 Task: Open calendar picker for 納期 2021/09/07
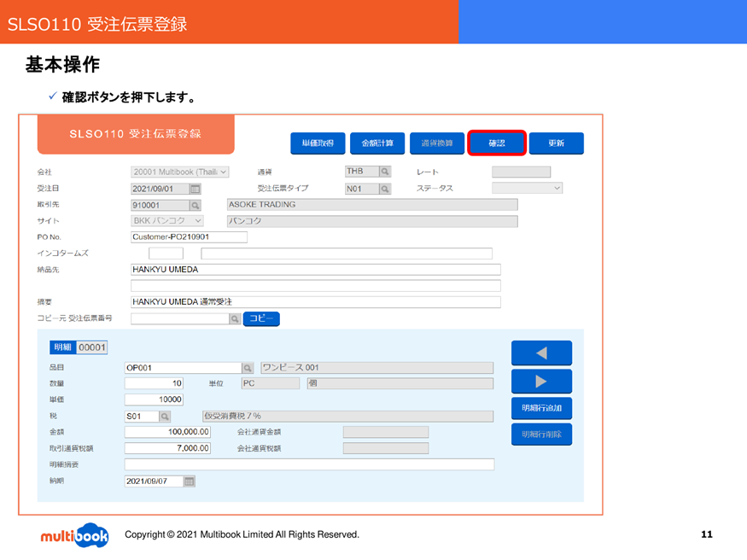pyautogui.click(x=190, y=481)
